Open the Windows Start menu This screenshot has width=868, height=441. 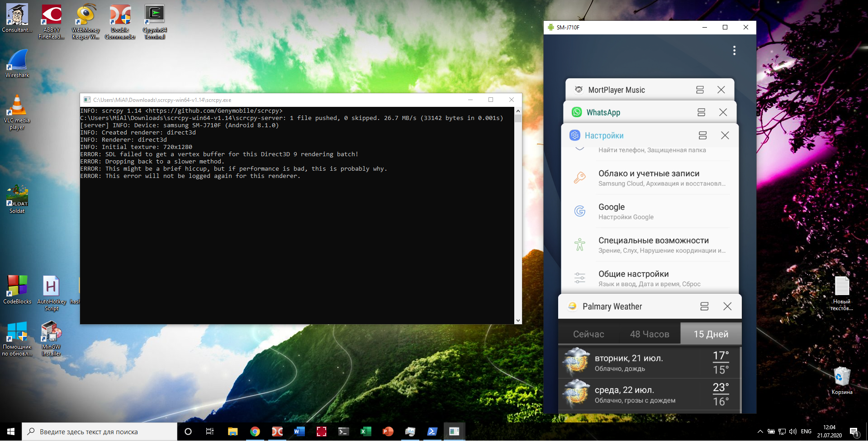click(11, 431)
